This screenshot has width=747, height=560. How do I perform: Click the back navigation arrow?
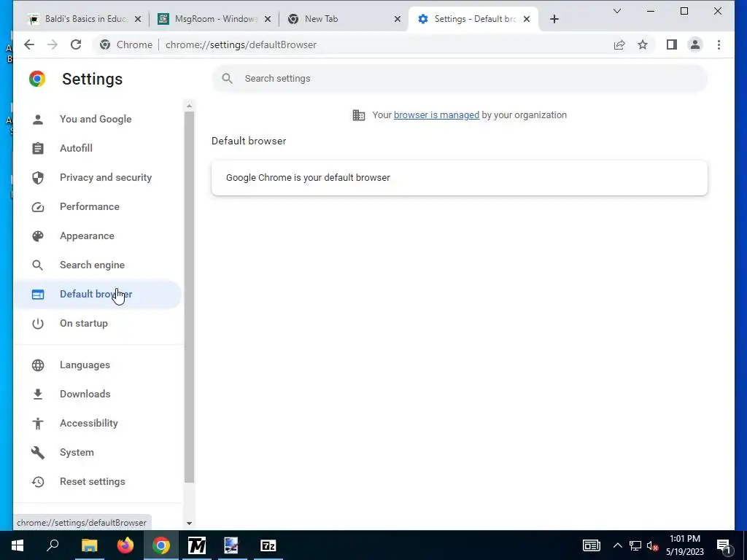tap(29, 44)
